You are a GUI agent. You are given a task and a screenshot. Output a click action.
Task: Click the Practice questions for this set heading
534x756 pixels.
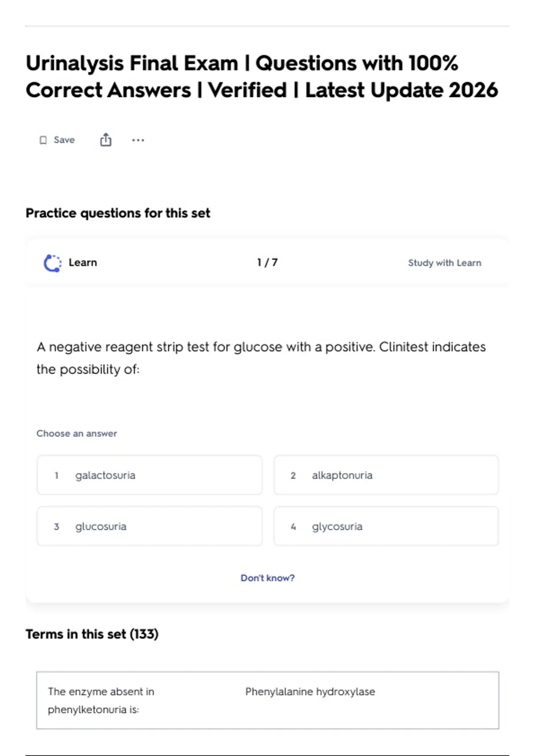coord(118,213)
